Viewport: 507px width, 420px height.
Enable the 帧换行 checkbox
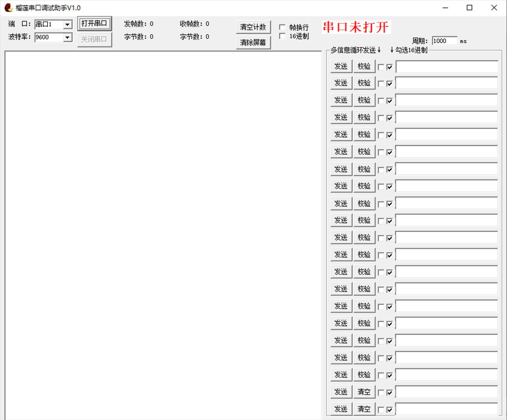[282, 27]
